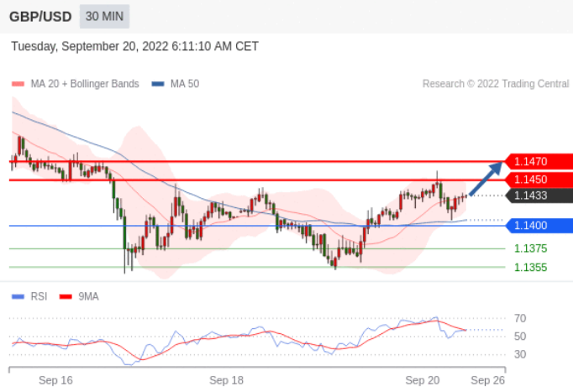Click the RSI 70 level label
This screenshot has height=392, width=573.
click(520, 319)
